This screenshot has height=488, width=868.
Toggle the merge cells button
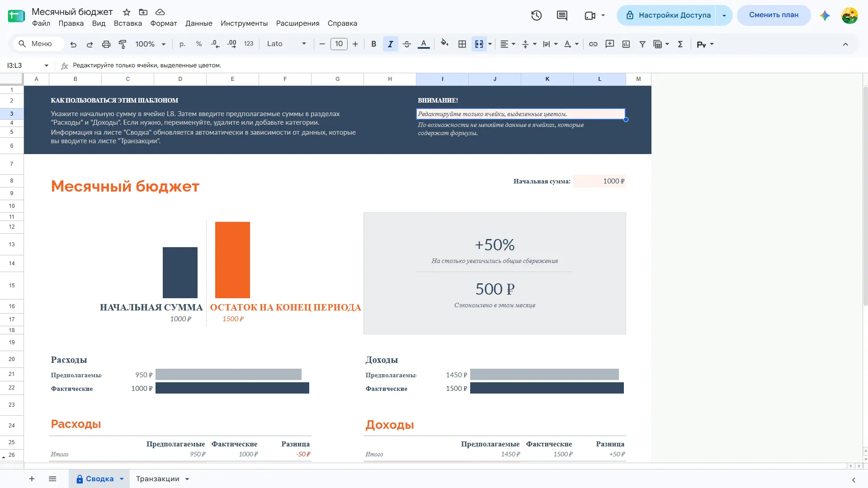(479, 44)
